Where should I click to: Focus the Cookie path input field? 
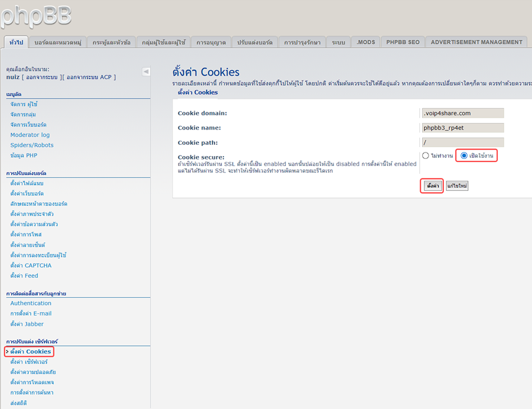[x=462, y=142]
